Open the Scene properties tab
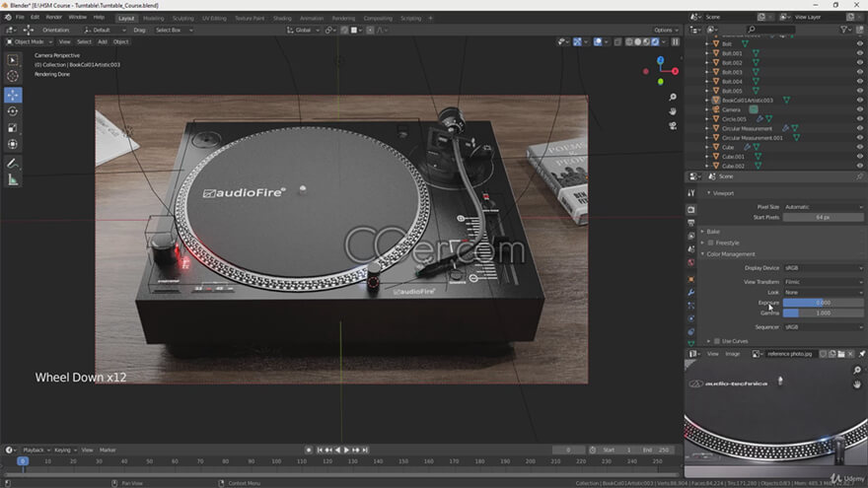 [690, 249]
